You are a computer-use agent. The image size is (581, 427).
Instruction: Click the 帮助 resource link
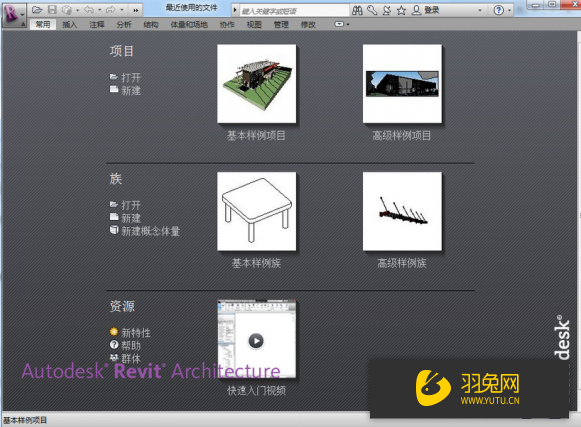[131, 345]
